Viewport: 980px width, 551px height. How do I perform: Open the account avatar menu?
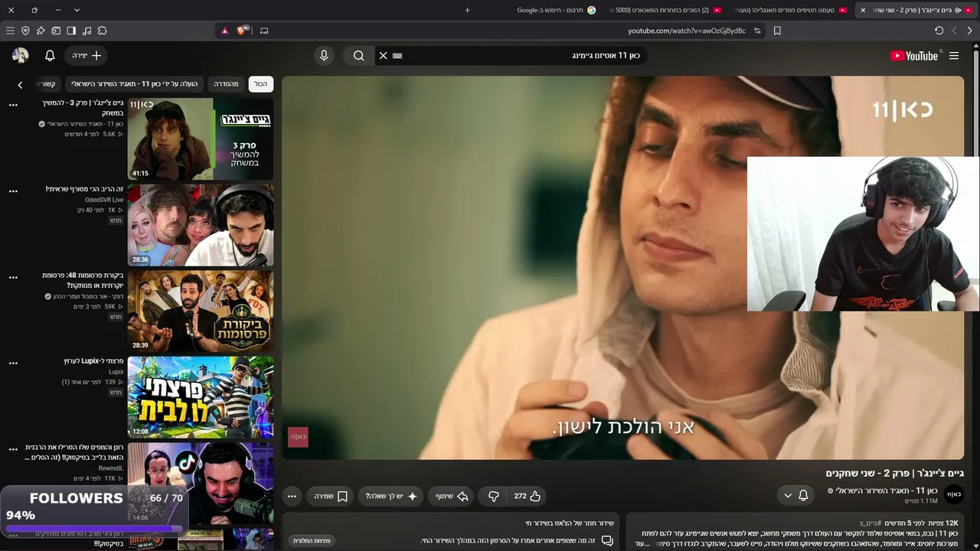click(x=20, y=56)
